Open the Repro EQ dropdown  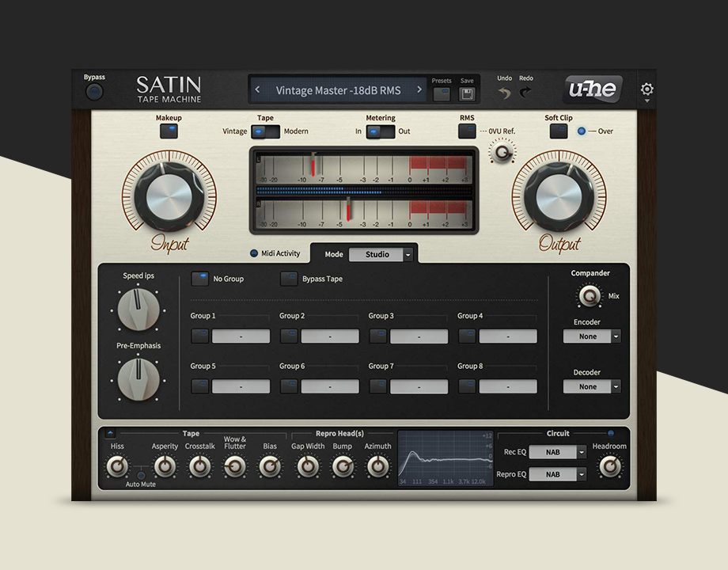pos(558,474)
